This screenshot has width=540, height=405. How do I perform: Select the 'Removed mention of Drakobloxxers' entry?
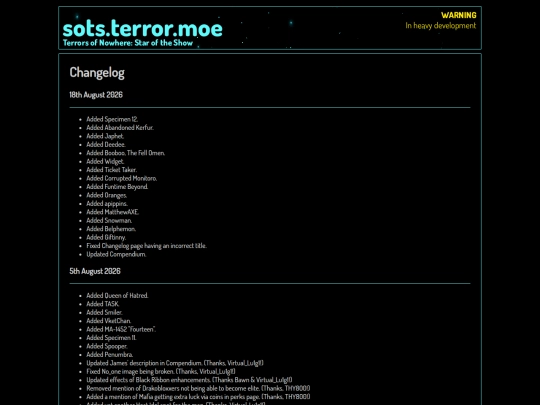click(x=198, y=388)
